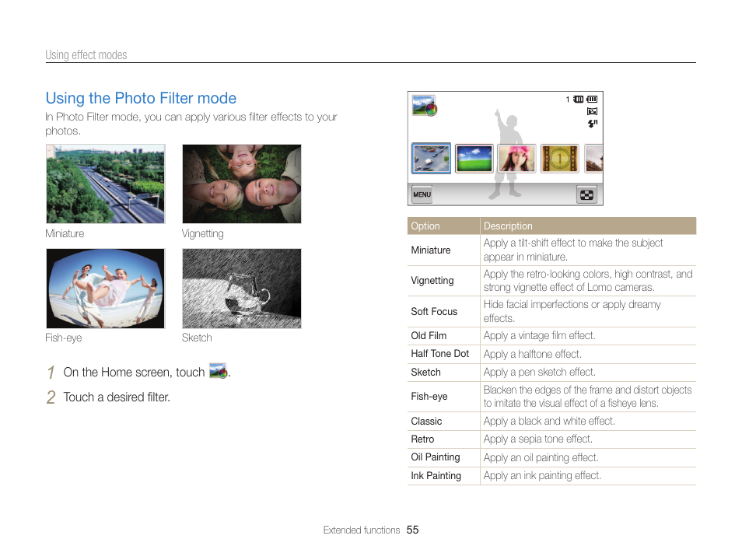The width and height of the screenshot is (742, 560).
Task: Click the Sketch teapot sample photo
Action: click(x=242, y=289)
